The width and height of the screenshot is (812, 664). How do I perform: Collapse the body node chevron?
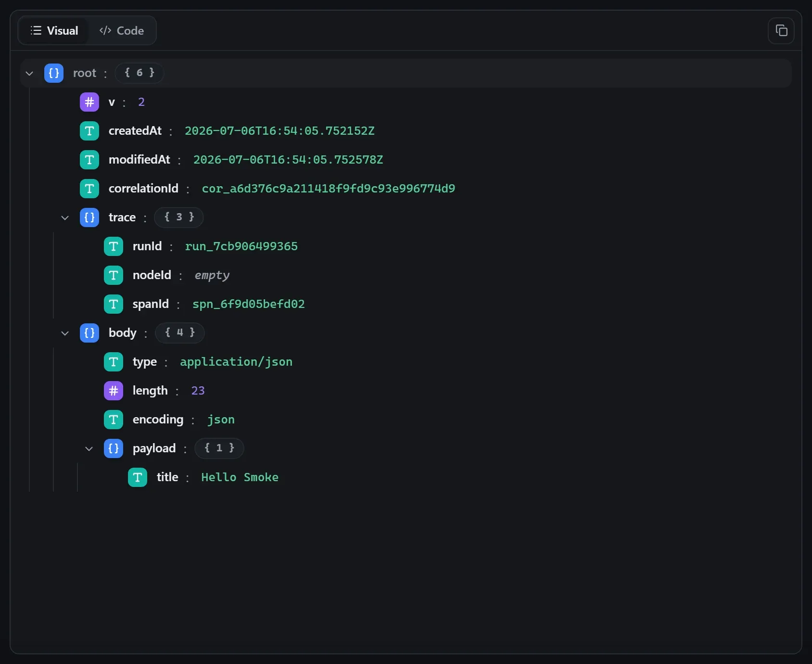coord(65,333)
